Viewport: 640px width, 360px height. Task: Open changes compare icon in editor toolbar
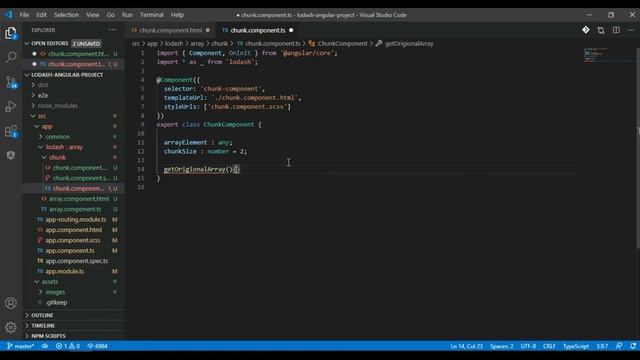click(x=601, y=30)
